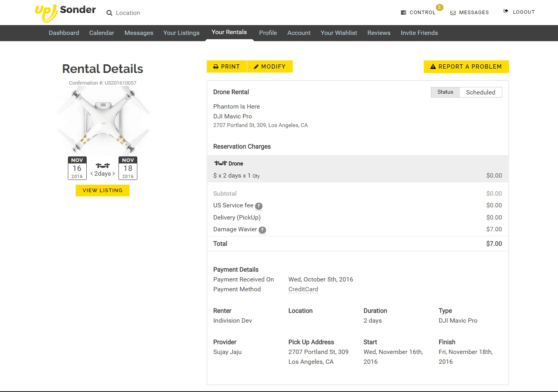Screen dimensions: 558x392
Task: Click the notification badge showing 2
Action: pyautogui.click(x=439, y=7)
